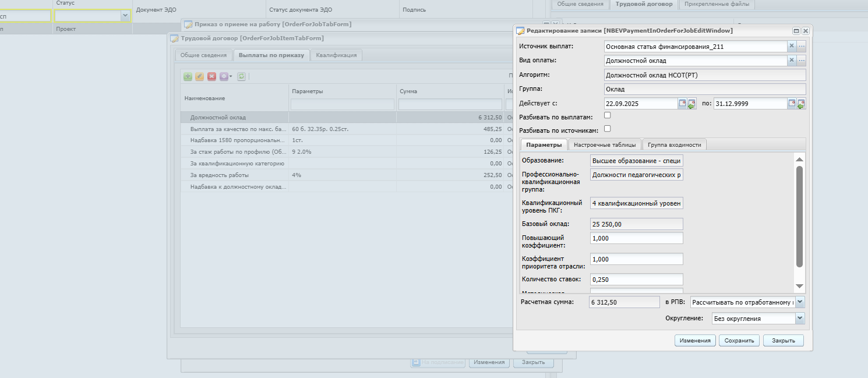
Task: Open the purple gear actions icon in payments toolbar
Action: (224, 76)
